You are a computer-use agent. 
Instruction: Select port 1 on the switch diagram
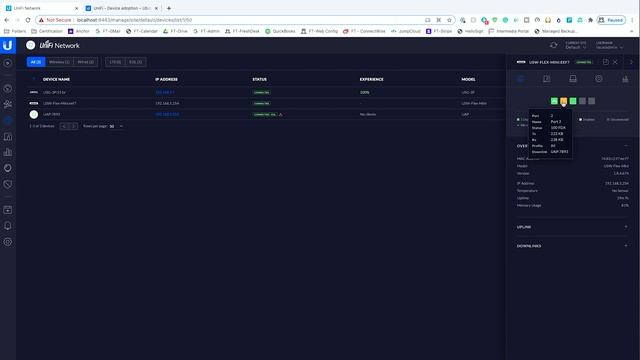[x=554, y=101]
